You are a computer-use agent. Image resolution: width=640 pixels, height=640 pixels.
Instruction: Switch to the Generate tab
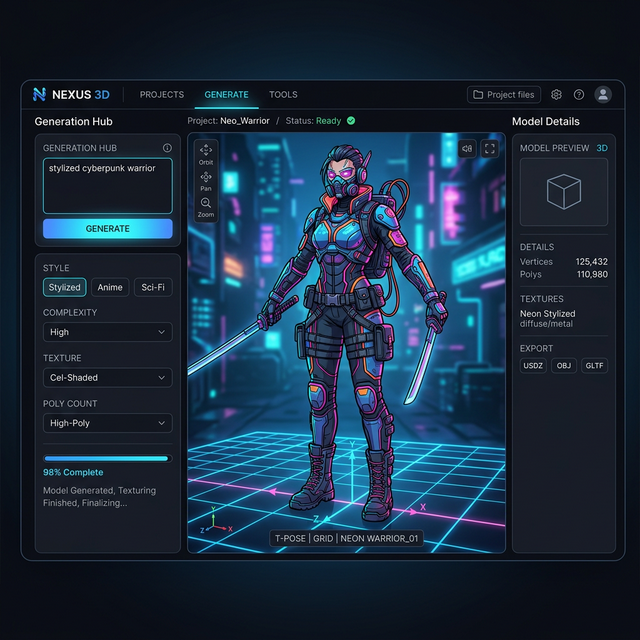[227, 95]
